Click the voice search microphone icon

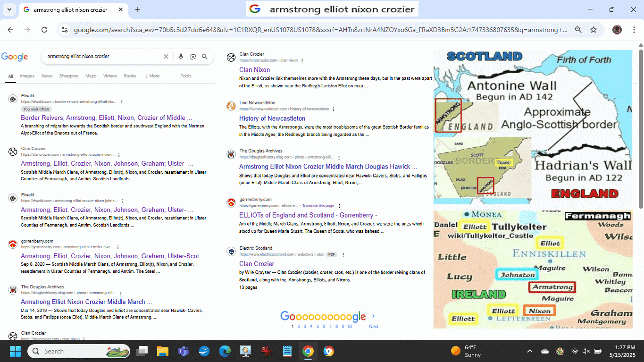point(181,57)
